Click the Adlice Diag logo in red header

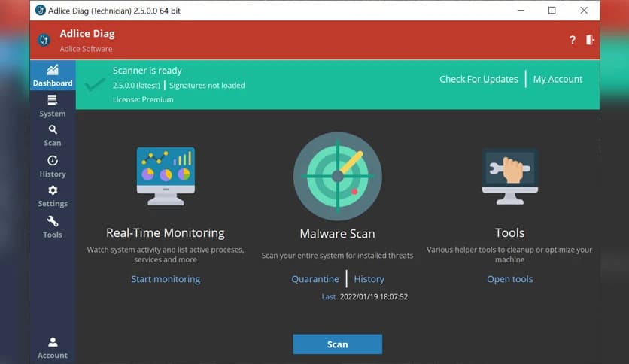[x=44, y=40]
